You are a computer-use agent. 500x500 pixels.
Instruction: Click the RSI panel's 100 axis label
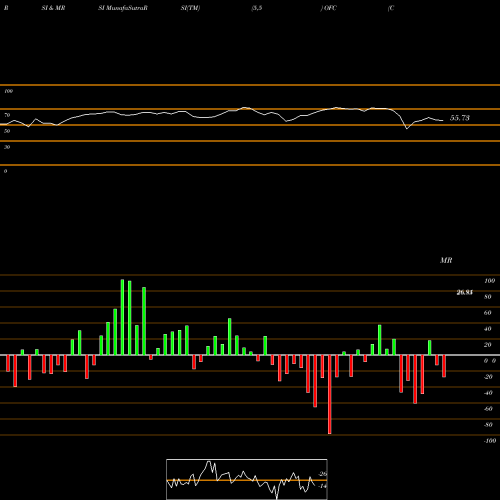click(x=8, y=91)
